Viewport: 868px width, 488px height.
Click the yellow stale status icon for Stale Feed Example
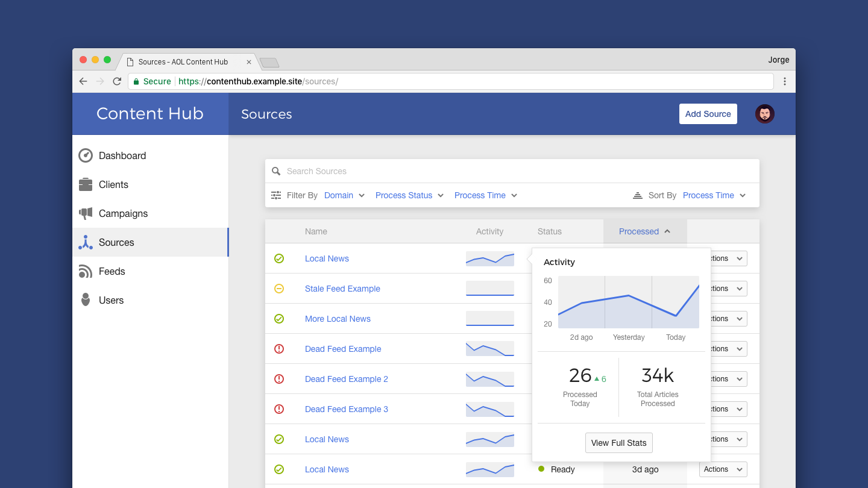pyautogui.click(x=279, y=289)
